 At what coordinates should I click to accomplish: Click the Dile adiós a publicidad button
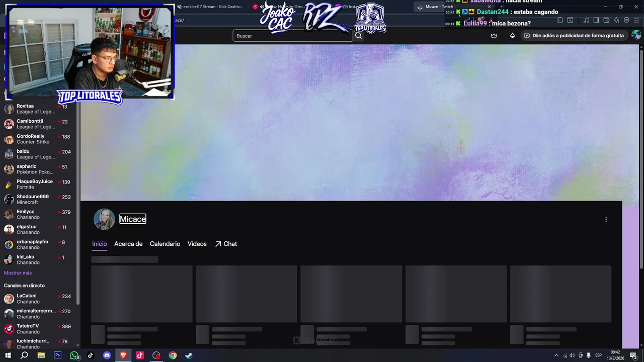[574, 36]
